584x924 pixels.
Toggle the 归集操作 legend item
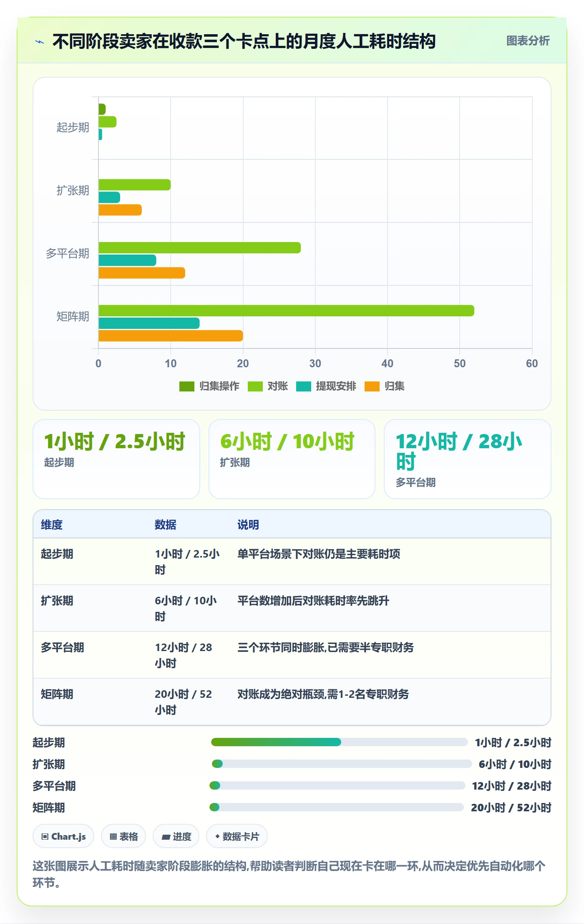coord(209,386)
